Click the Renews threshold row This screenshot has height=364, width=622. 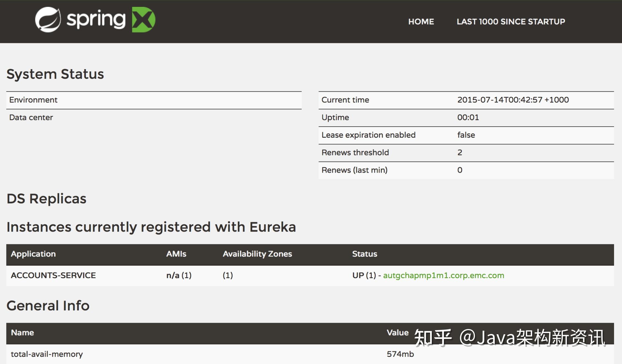[355, 153]
